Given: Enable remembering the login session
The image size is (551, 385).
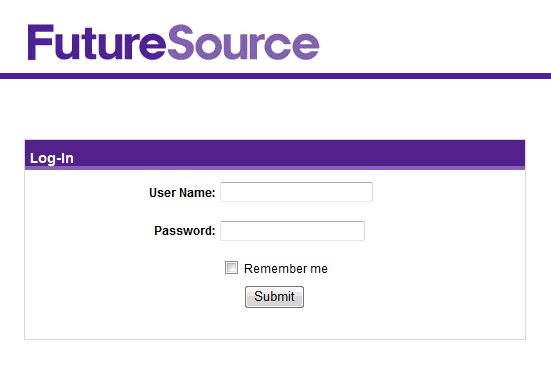Looking at the screenshot, I should (231, 268).
